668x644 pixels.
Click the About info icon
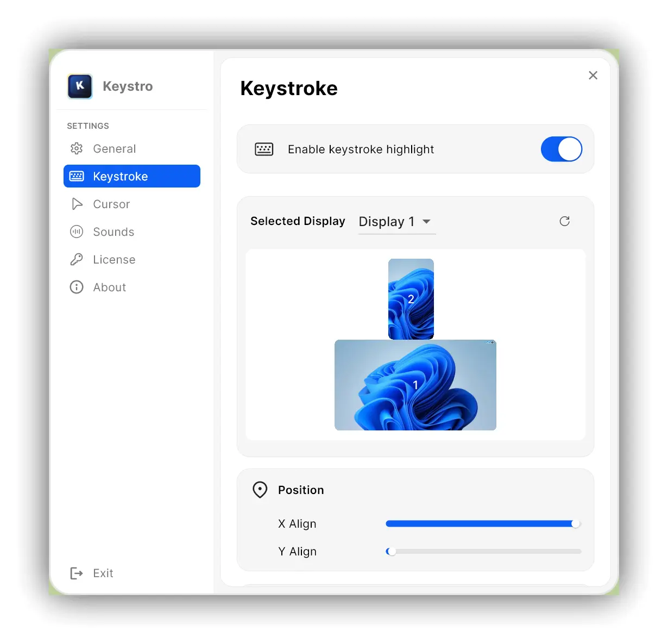(x=77, y=287)
